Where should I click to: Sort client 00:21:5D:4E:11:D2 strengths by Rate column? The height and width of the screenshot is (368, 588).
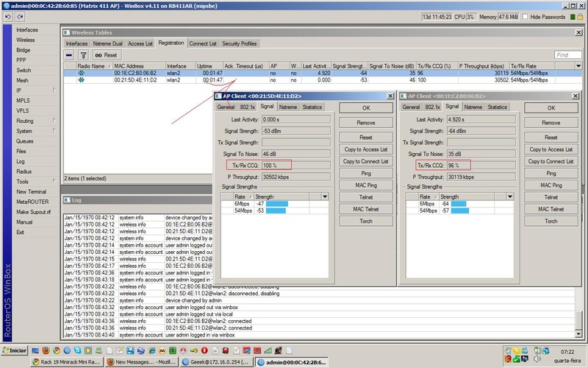[x=243, y=197]
